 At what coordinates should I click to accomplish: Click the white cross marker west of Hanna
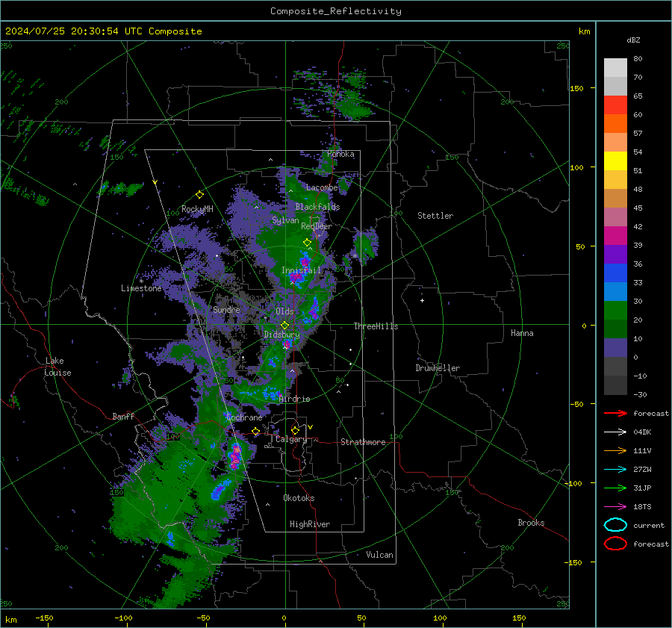[422, 300]
